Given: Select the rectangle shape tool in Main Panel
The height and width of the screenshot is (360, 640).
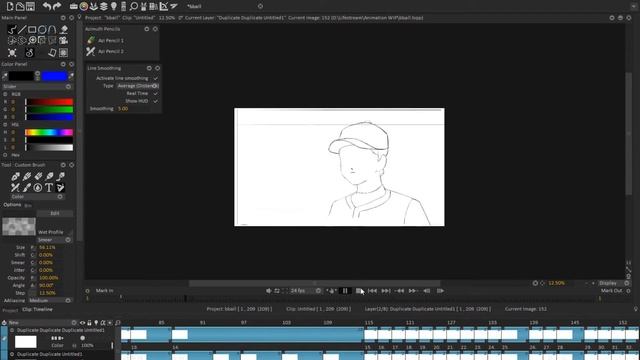Looking at the screenshot, I should click(x=32, y=29).
